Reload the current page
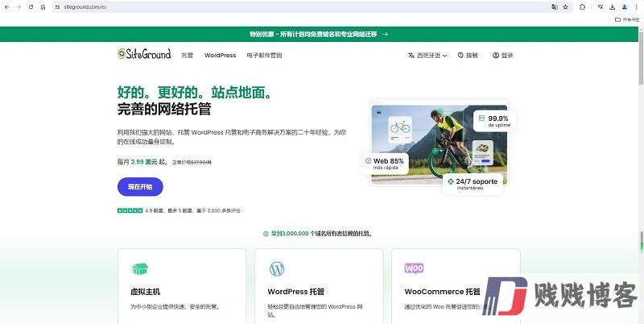Screen dimensions: 644x324 [31, 7]
